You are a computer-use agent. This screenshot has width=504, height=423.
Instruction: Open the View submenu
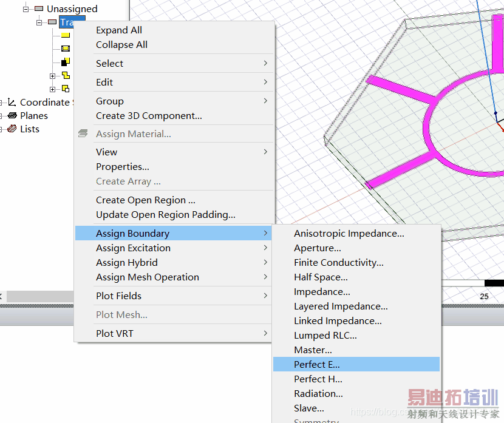tap(174, 152)
